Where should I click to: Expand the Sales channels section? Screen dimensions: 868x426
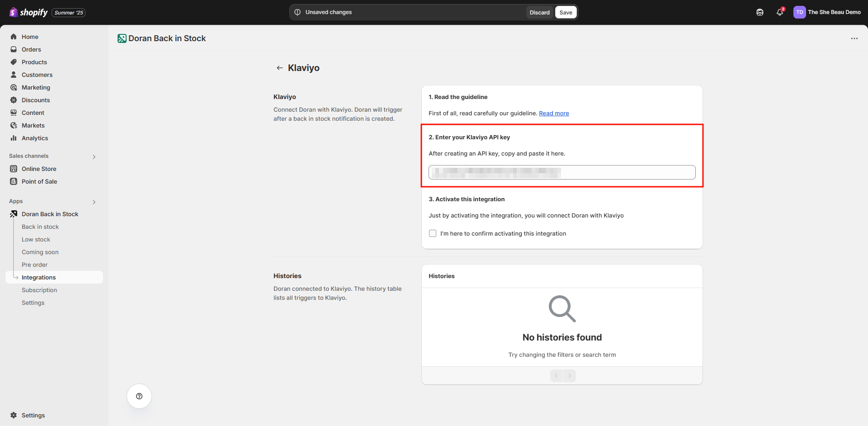(x=94, y=156)
